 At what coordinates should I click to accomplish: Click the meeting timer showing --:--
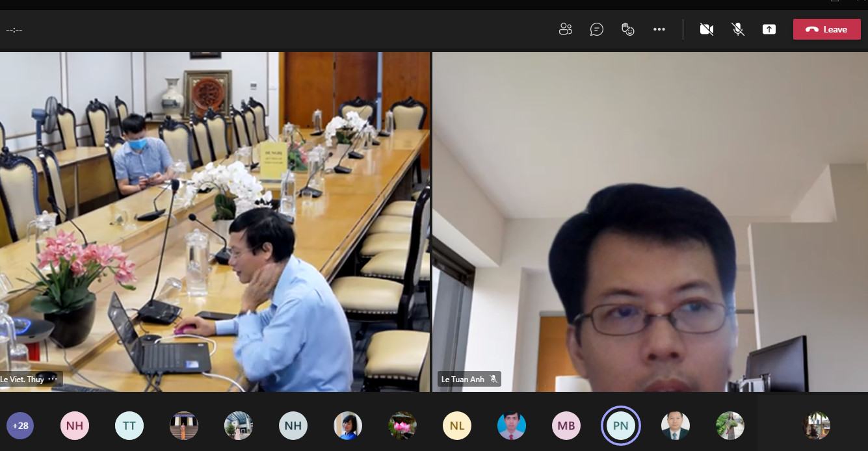[14, 30]
